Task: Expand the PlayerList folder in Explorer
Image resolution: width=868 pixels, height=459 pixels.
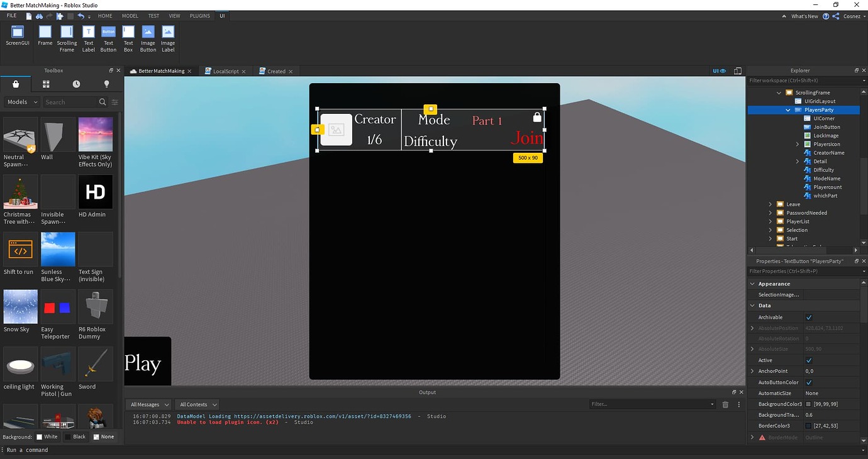Action: 771,221
